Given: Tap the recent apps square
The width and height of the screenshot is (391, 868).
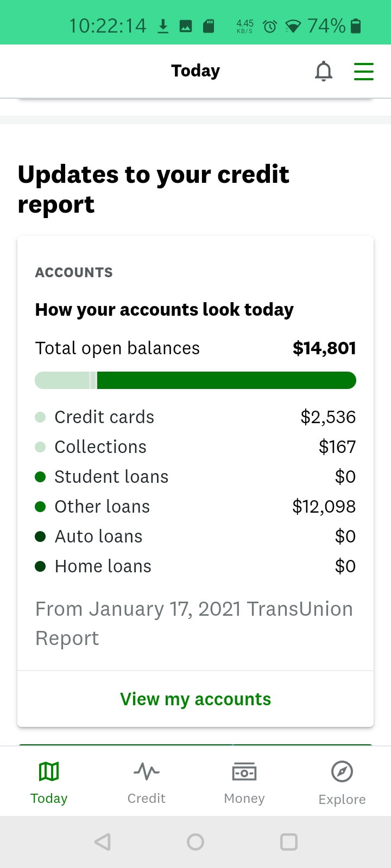Looking at the screenshot, I should 289,842.
